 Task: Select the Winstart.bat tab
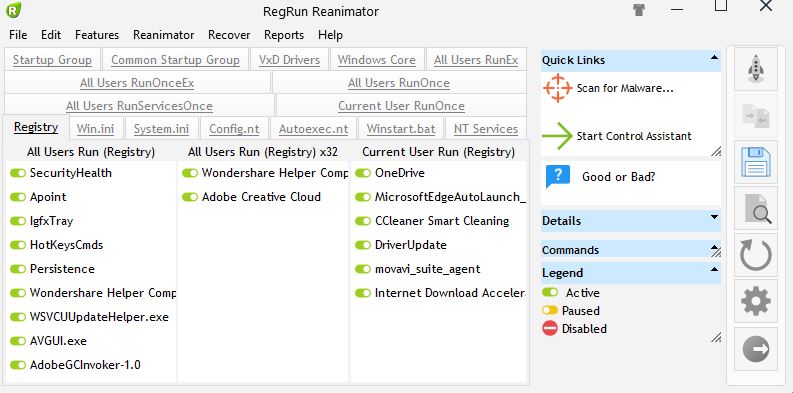coord(401,128)
